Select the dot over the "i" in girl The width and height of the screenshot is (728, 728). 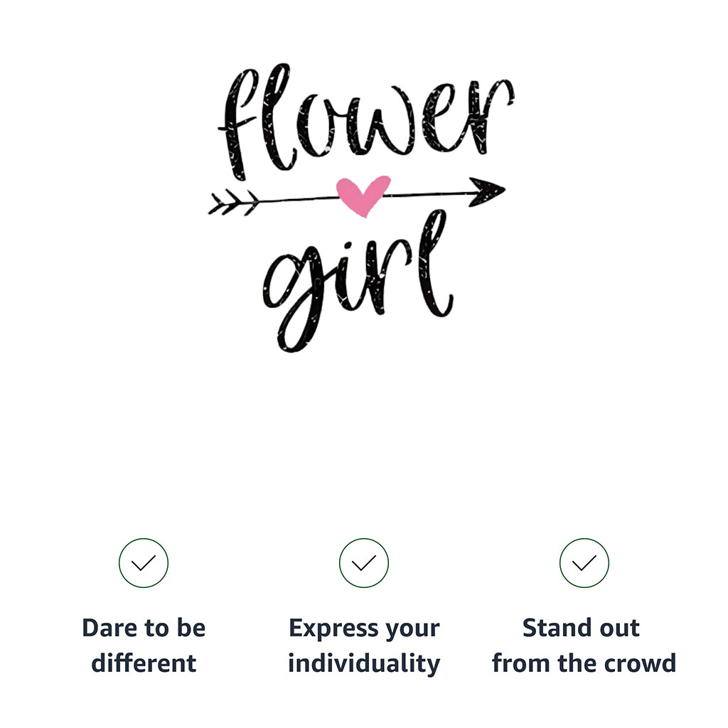347,245
